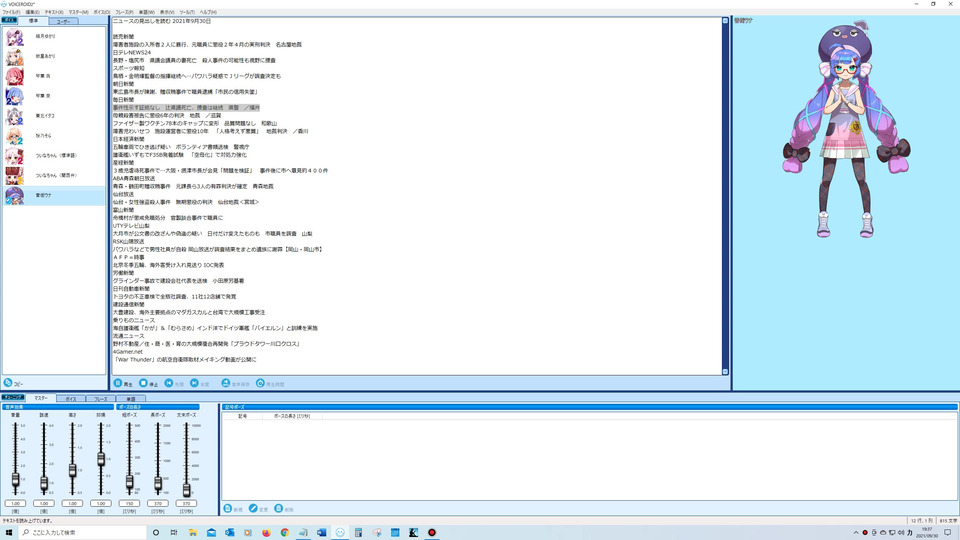Open the テキスト(X) menu
Viewport: 960px width, 540px height.
click(54, 12)
